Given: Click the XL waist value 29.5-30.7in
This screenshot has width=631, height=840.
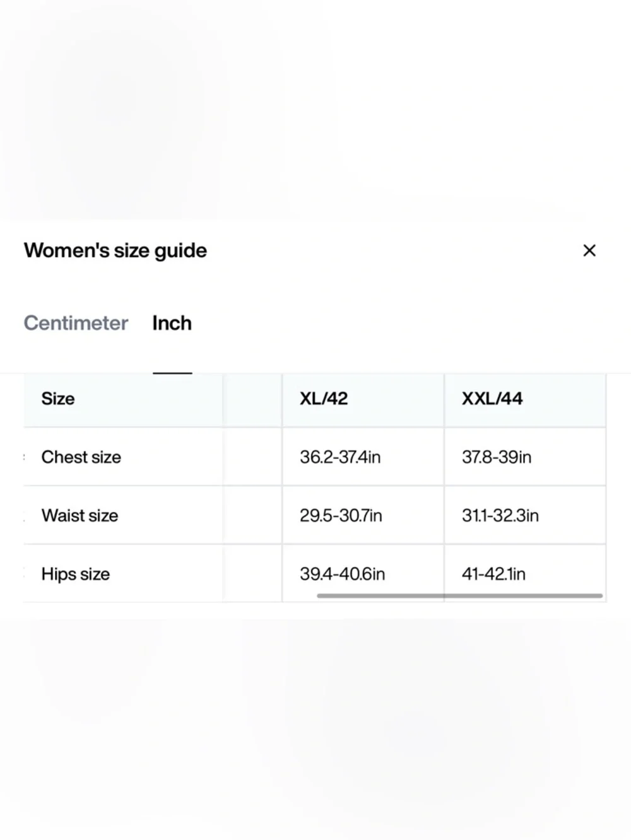Looking at the screenshot, I should pos(341,516).
